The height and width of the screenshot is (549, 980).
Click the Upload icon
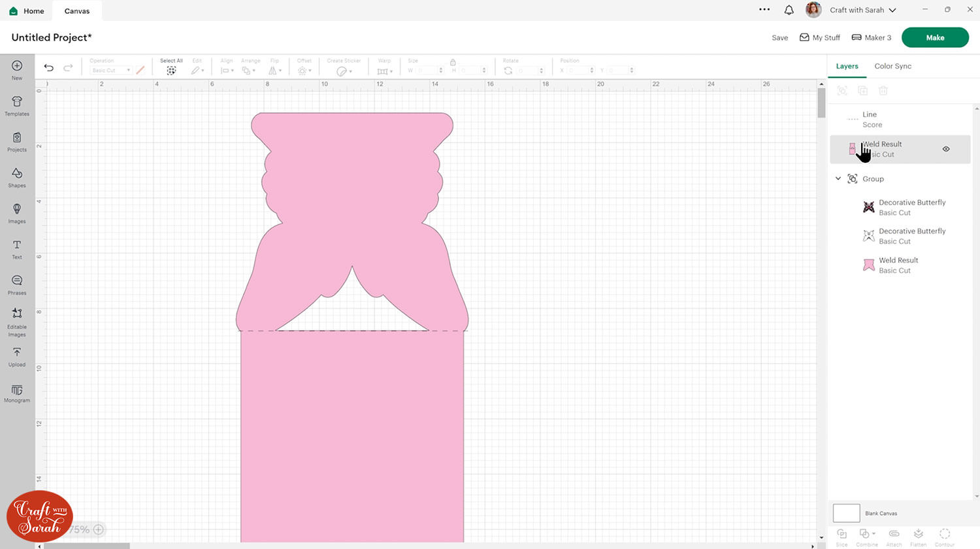(x=17, y=352)
